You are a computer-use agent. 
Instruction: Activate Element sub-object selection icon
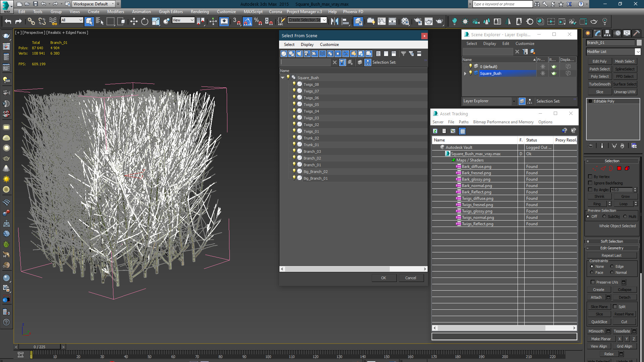tap(627, 168)
